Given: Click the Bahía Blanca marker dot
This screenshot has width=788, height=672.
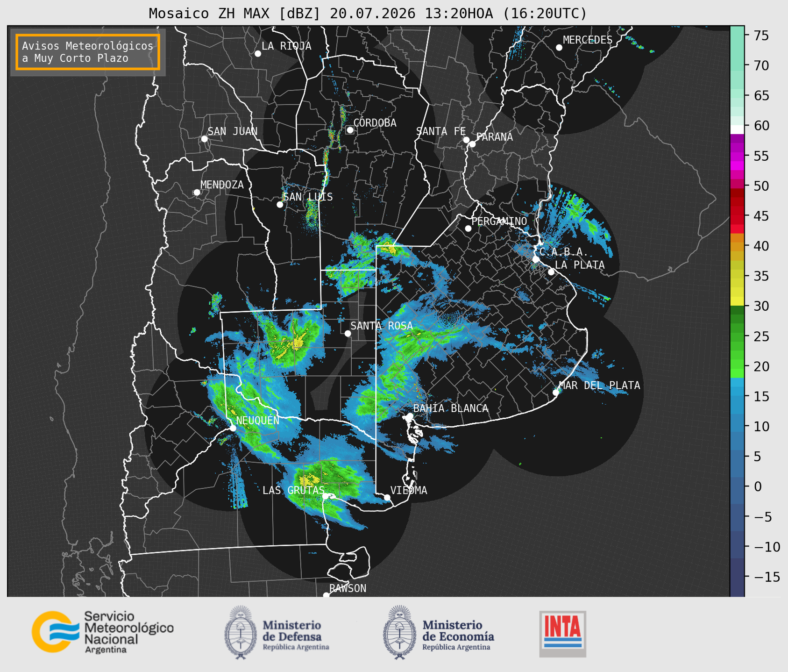Looking at the screenshot, I should pyautogui.click(x=410, y=416).
